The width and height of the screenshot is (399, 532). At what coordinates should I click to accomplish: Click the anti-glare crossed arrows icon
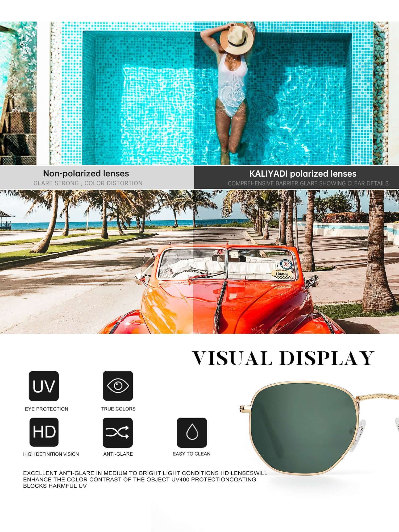pyautogui.click(x=118, y=432)
